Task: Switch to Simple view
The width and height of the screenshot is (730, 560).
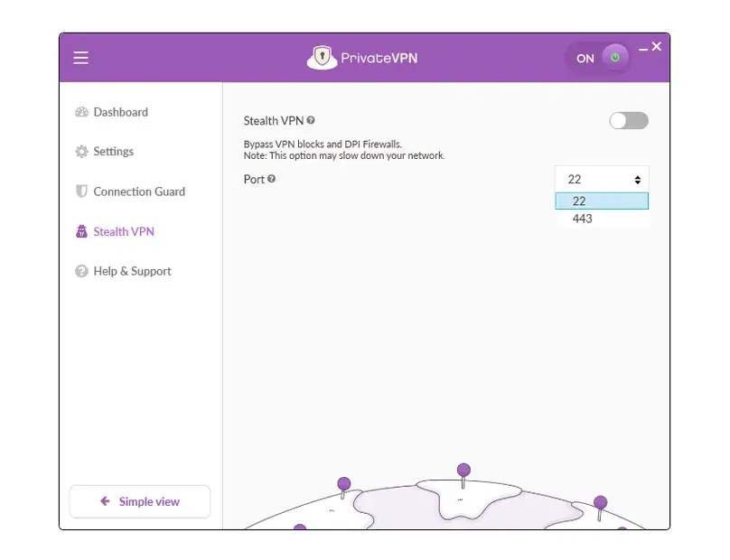Action: 140,501
